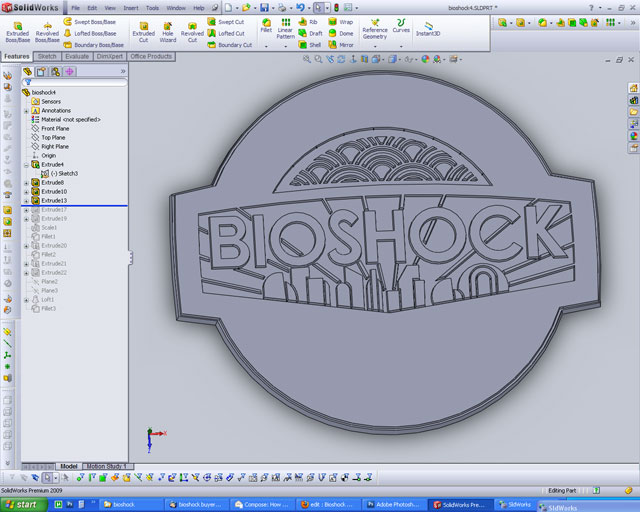Select the Mirror feature tool
Screen dimensions: 640x512
pos(341,45)
